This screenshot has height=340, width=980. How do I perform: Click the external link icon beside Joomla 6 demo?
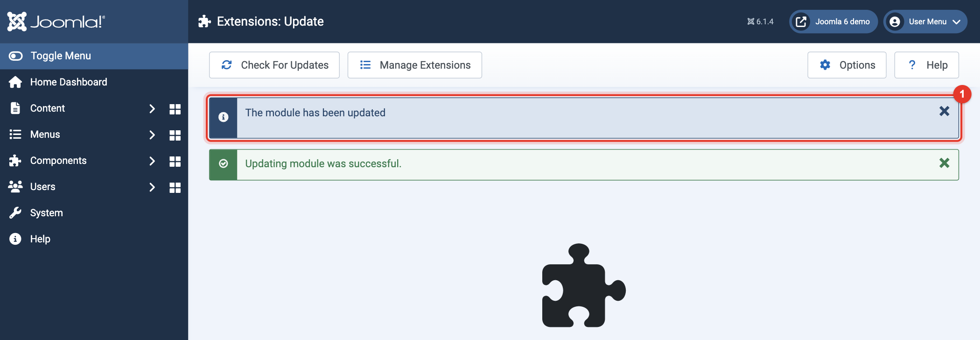(x=801, y=22)
